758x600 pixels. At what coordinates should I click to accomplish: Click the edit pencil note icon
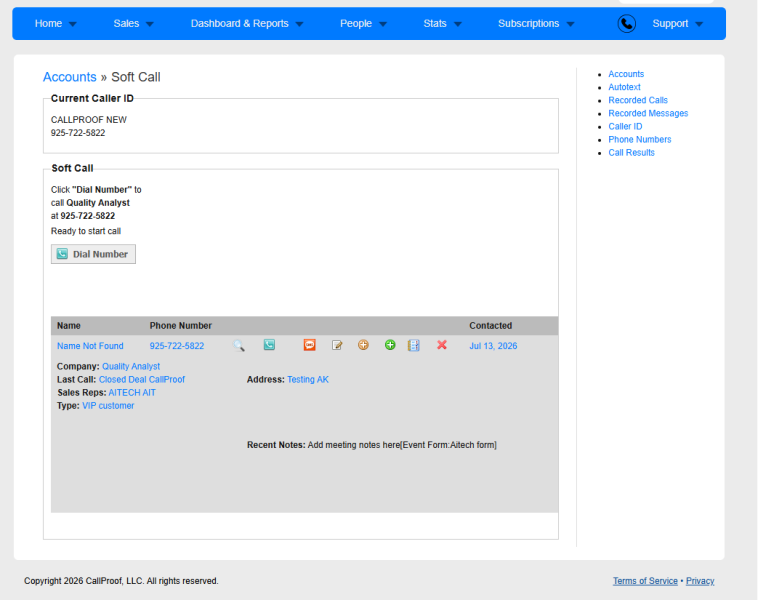pos(337,345)
